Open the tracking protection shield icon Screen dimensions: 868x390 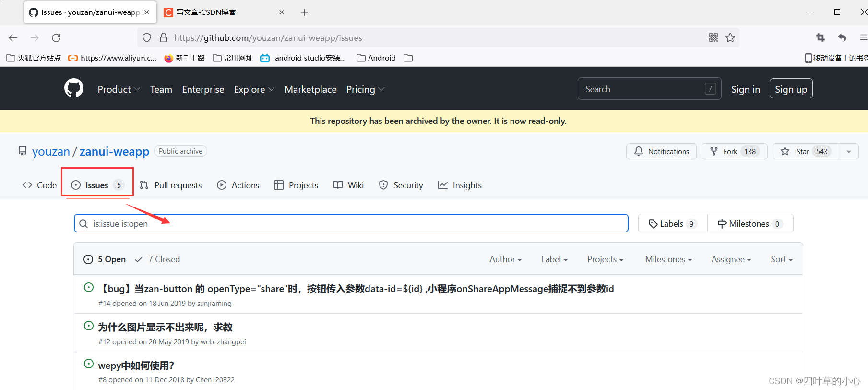click(x=147, y=37)
